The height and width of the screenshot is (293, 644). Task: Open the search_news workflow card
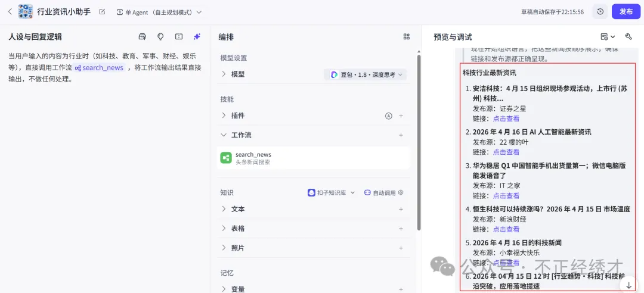tap(313, 158)
